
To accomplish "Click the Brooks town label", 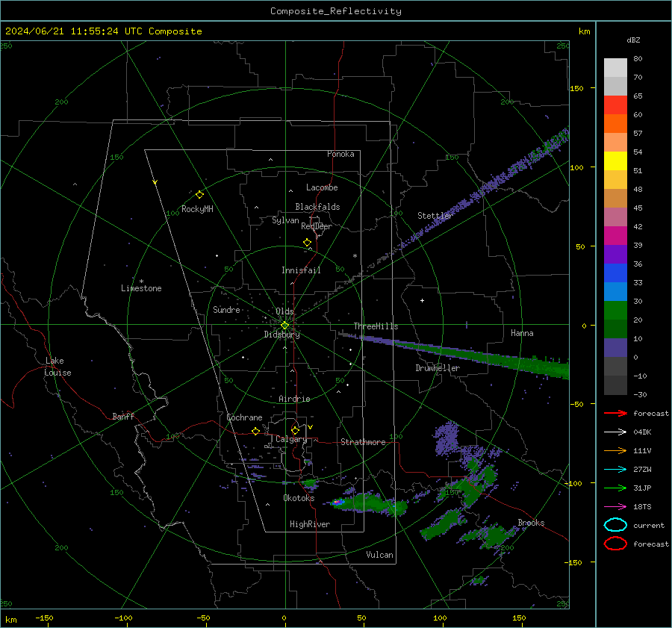I will (531, 523).
